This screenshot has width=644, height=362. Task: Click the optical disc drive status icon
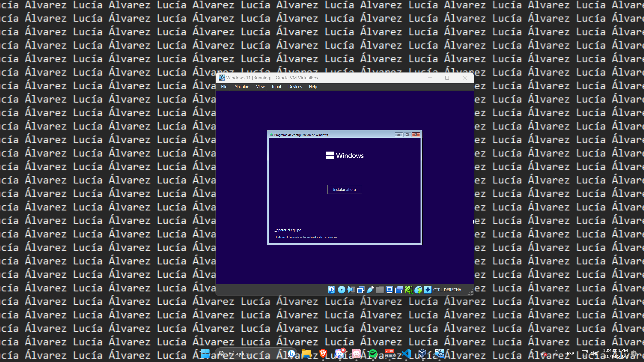click(341, 290)
